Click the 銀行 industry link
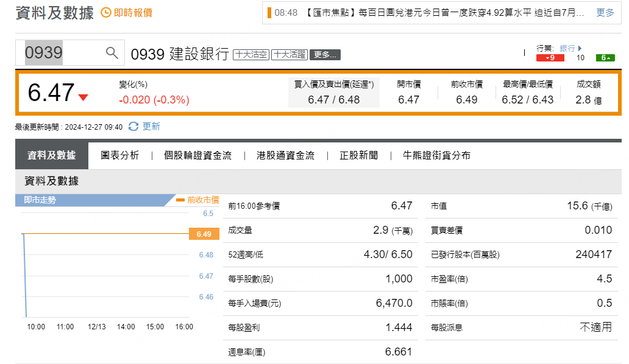Viewport: 629px width, 364px height. tap(567, 49)
